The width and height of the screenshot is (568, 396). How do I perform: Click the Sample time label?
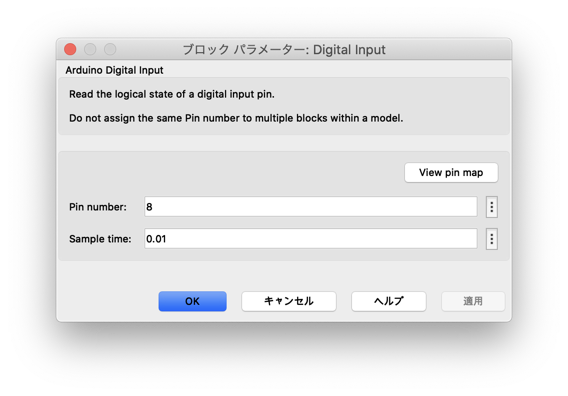point(100,239)
